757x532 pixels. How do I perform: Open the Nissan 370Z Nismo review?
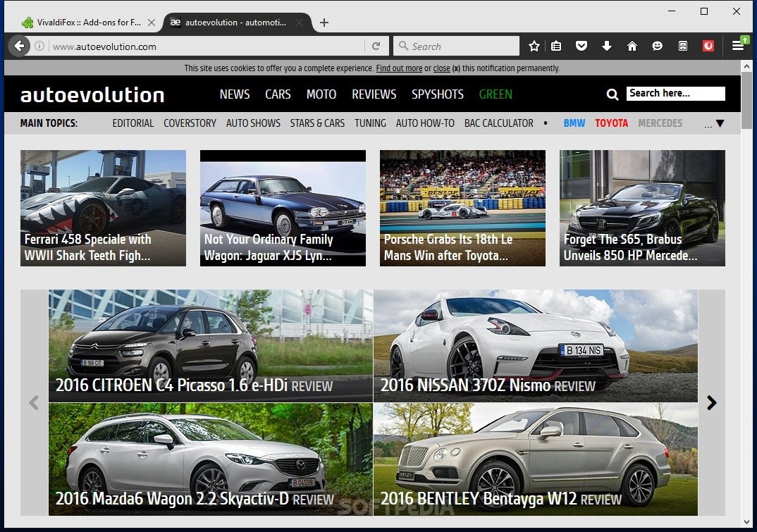(x=536, y=346)
